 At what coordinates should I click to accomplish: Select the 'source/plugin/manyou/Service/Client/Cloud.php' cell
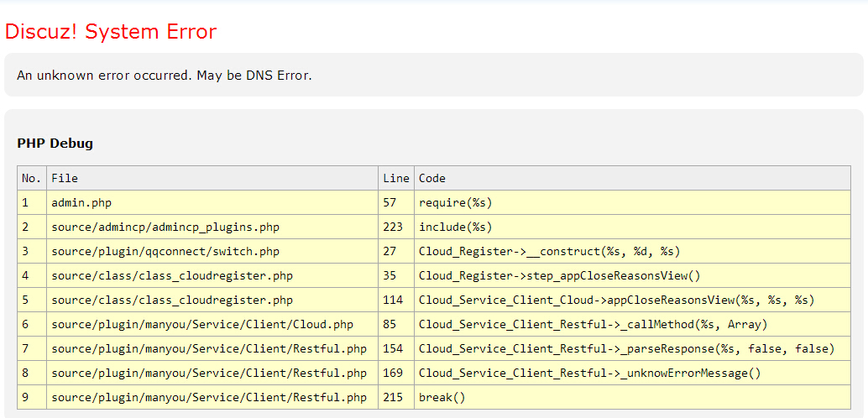coord(212,325)
